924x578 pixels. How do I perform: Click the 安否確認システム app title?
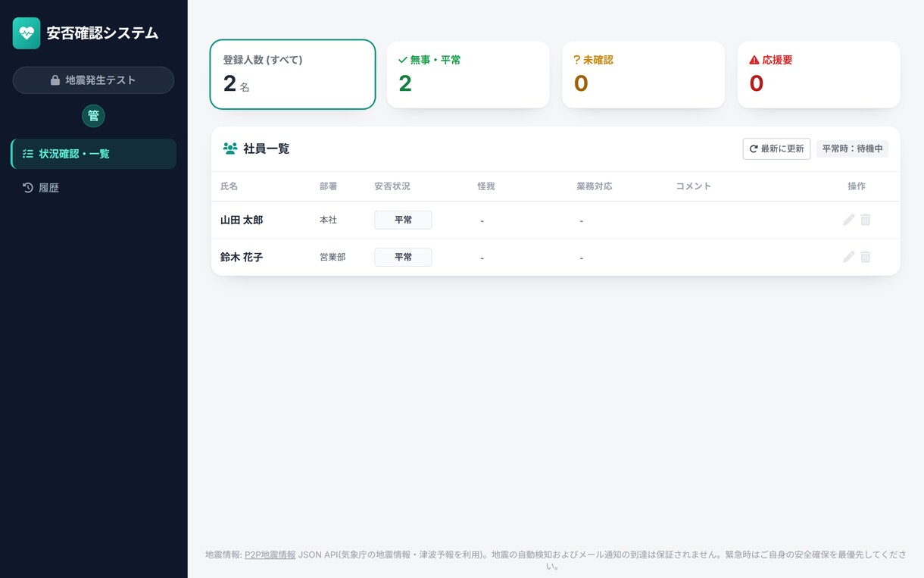click(x=103, y=33)
